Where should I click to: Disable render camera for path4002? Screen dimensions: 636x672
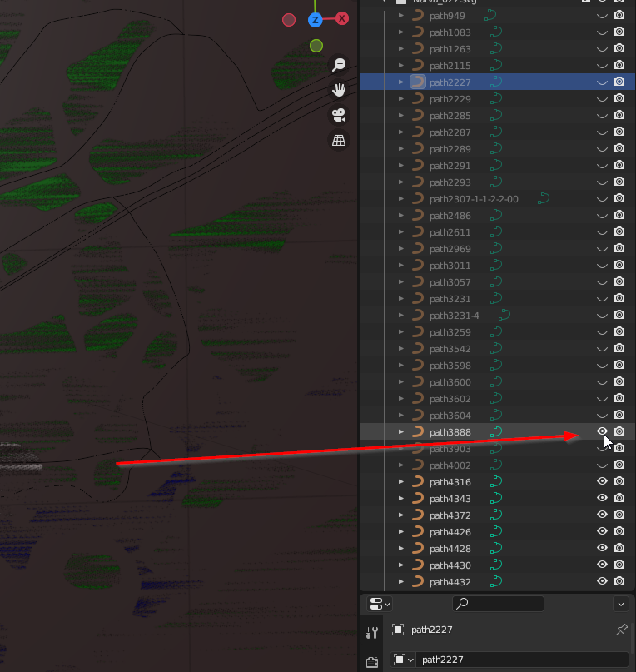click(x=619, y=465)
